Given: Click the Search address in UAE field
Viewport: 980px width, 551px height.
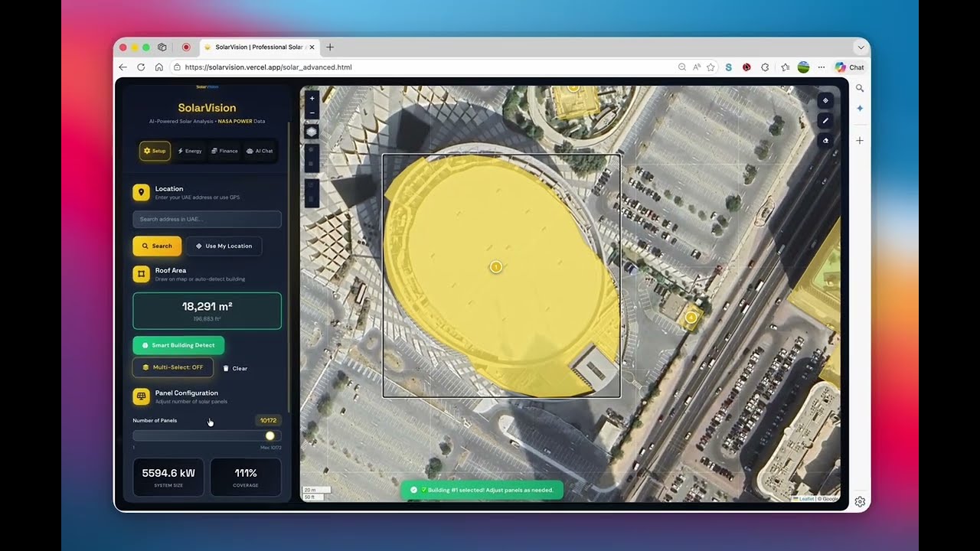Looking at the screenshot, I should [x=207, y=219].
